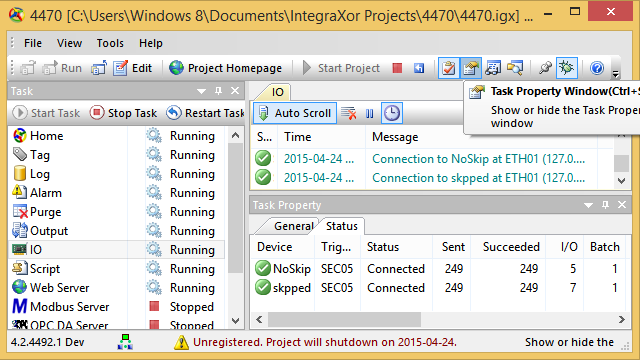640x360 pixels.
Task: Select the Modbus Server task row
Action: pos(116,307)
